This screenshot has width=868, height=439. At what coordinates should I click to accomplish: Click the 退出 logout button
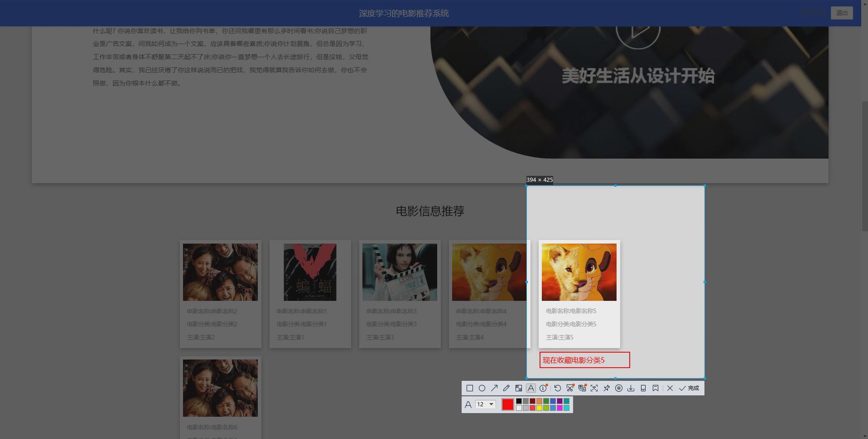click(842, 13)
